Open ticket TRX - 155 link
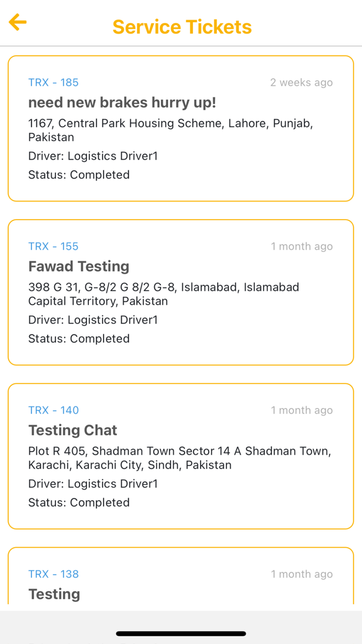Viewport: 362px width, 644px height. pyautogui.click(x=53, y=246)
